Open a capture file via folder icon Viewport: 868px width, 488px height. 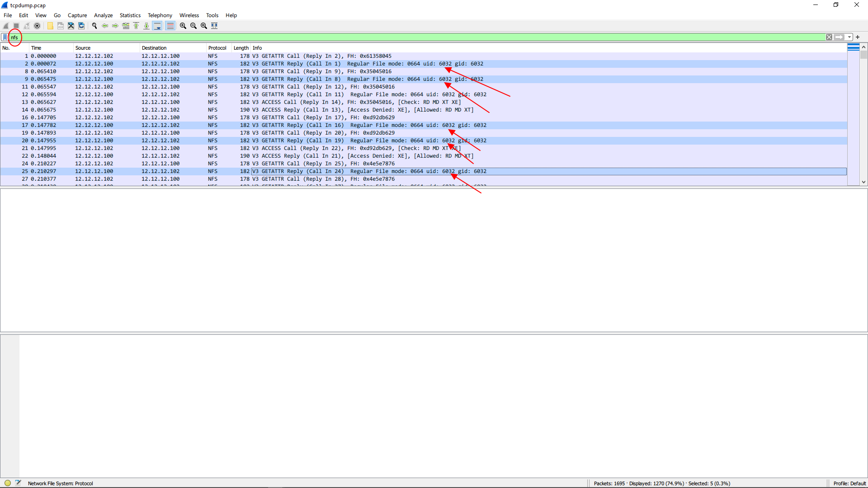tap(50, 26)
